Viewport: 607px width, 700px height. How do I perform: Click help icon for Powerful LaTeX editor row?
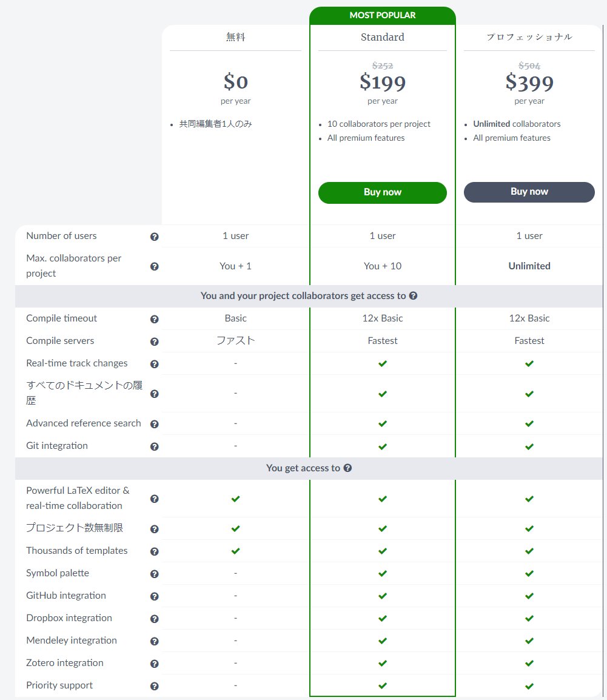[x=155, y=499]
